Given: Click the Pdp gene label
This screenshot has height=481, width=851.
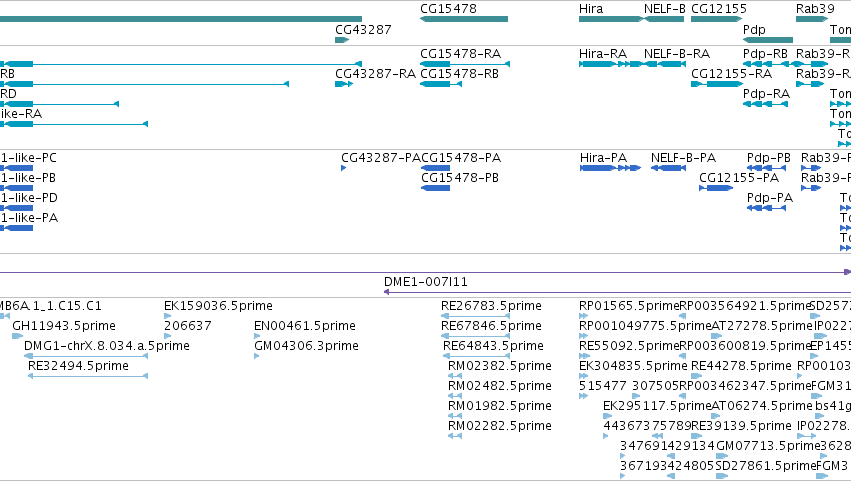Looking at the screenshot, I should [754, 29].
